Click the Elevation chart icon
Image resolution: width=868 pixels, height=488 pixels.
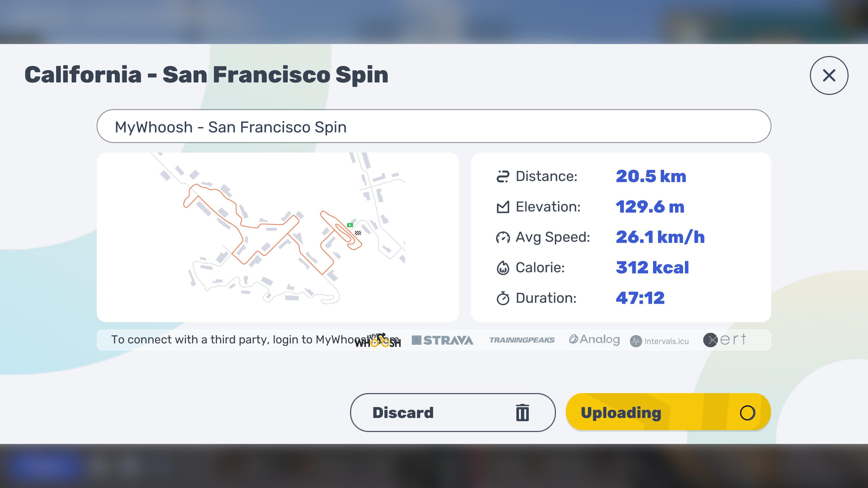(503, 207)
